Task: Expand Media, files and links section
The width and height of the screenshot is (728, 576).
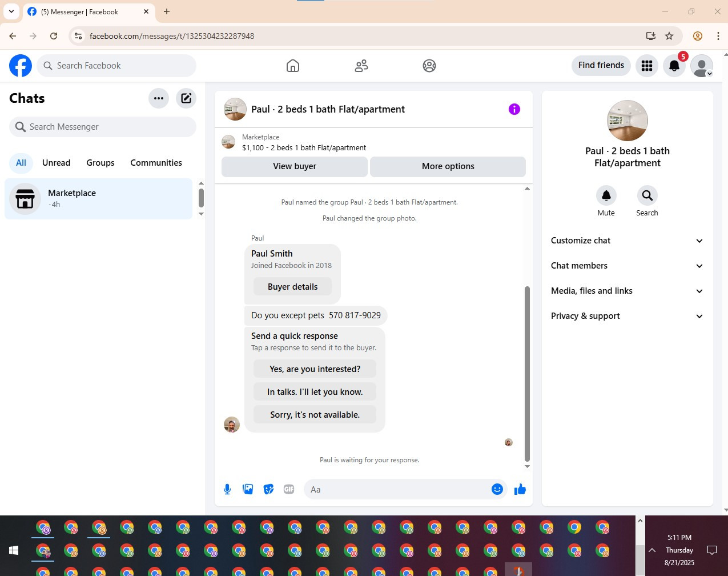Action: [627, 291]
